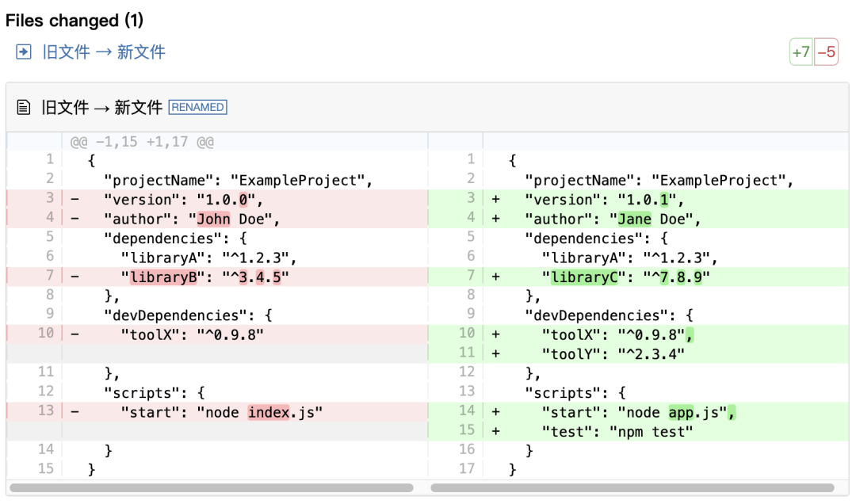856x504 pixels.
Task: Click the Files changed (1) heading
Action: tap(75, 21)
